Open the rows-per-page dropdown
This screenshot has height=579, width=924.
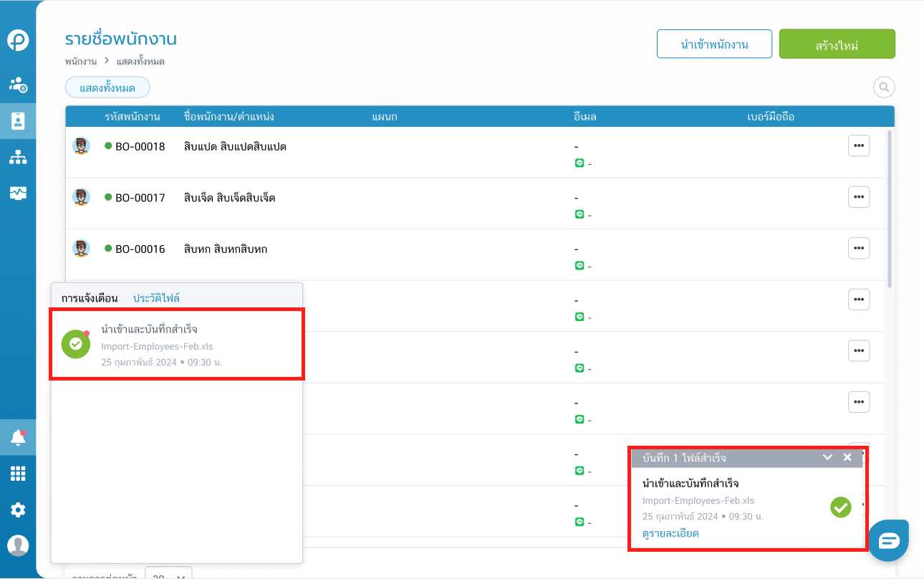coord(168,573)
